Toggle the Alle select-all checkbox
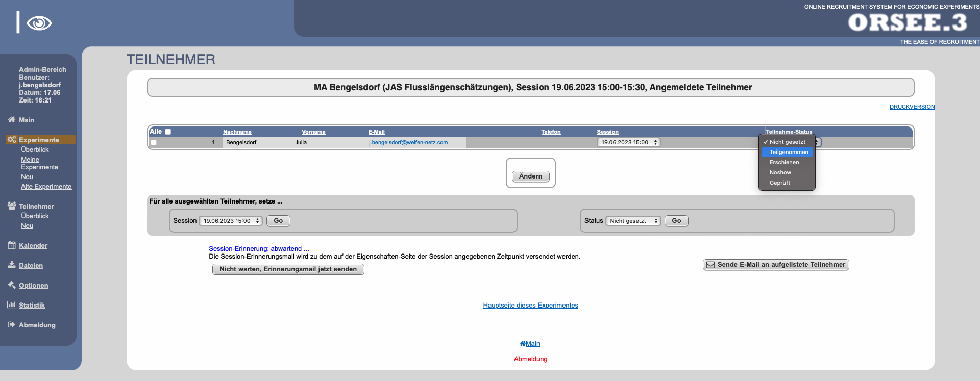 [168, 132]
